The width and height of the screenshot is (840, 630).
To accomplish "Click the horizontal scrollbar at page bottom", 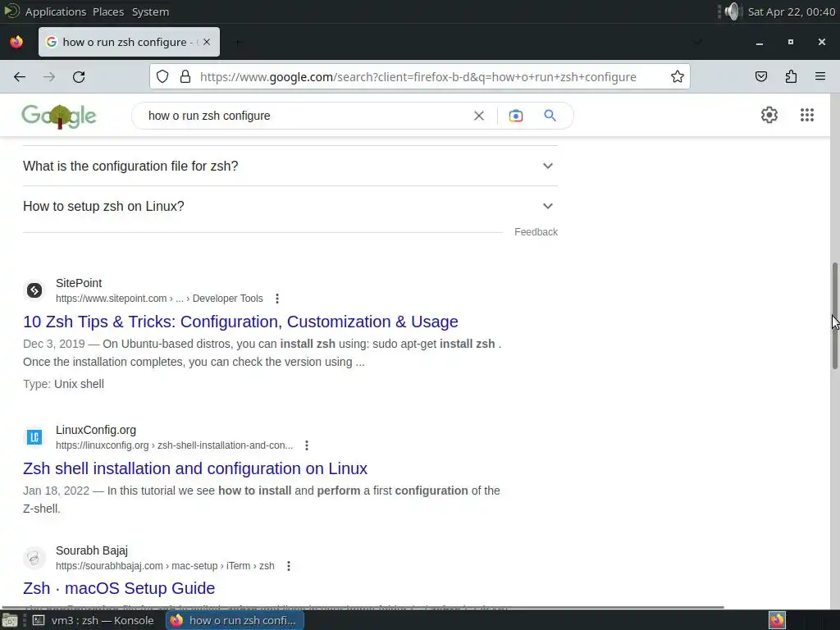I will [363, 608].
